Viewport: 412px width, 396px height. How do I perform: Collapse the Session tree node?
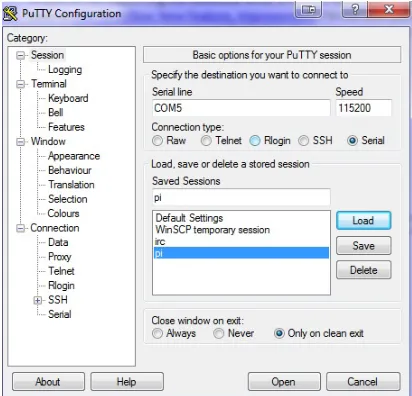[21, 55]
